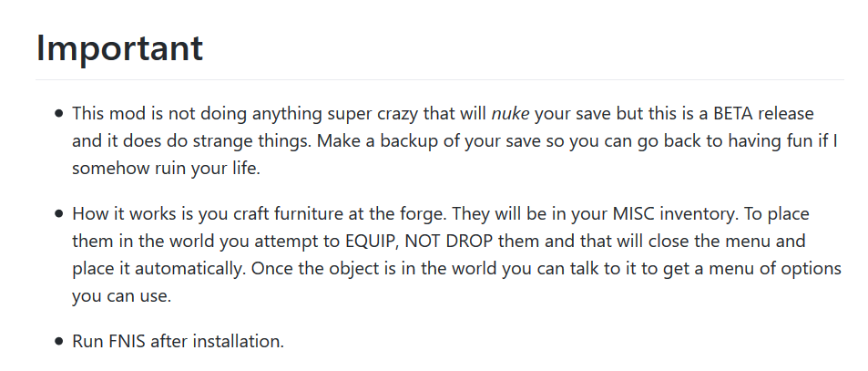Click the word "MISC" in the text
The height and width of the screenshot is (371, 868).
coord(634,214)
